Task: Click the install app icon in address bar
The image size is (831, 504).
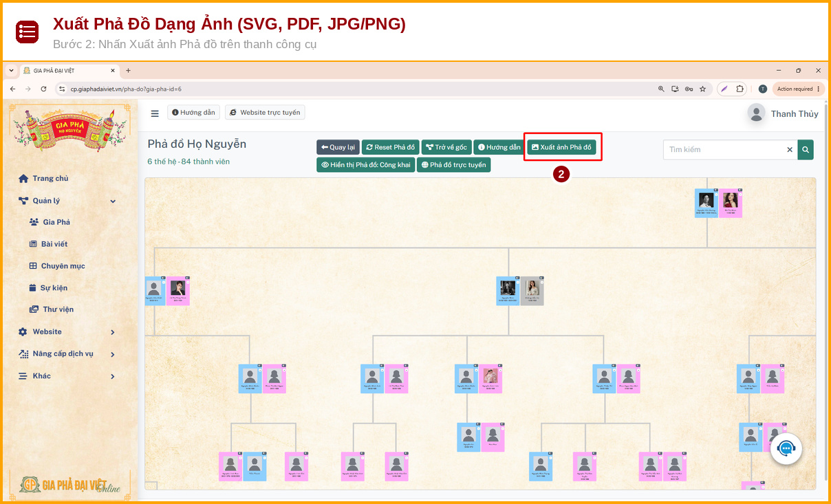Action: (x=675, y=89)
